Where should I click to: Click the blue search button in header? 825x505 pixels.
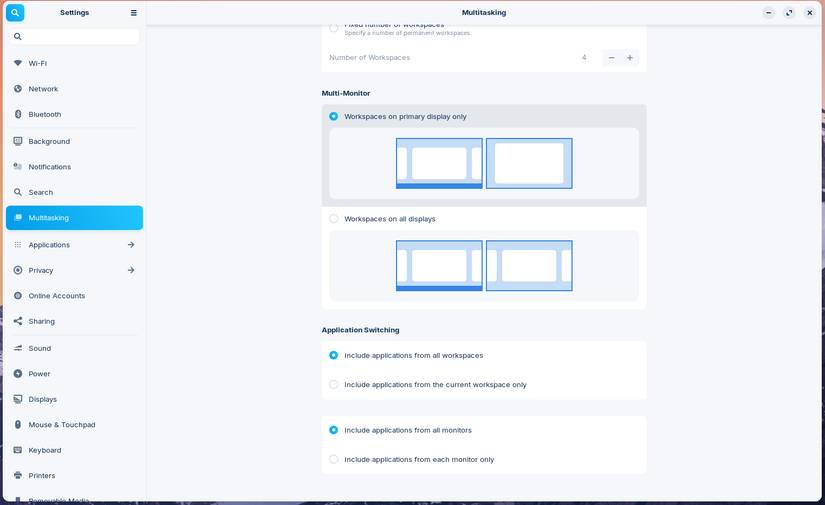pos(15,12)
